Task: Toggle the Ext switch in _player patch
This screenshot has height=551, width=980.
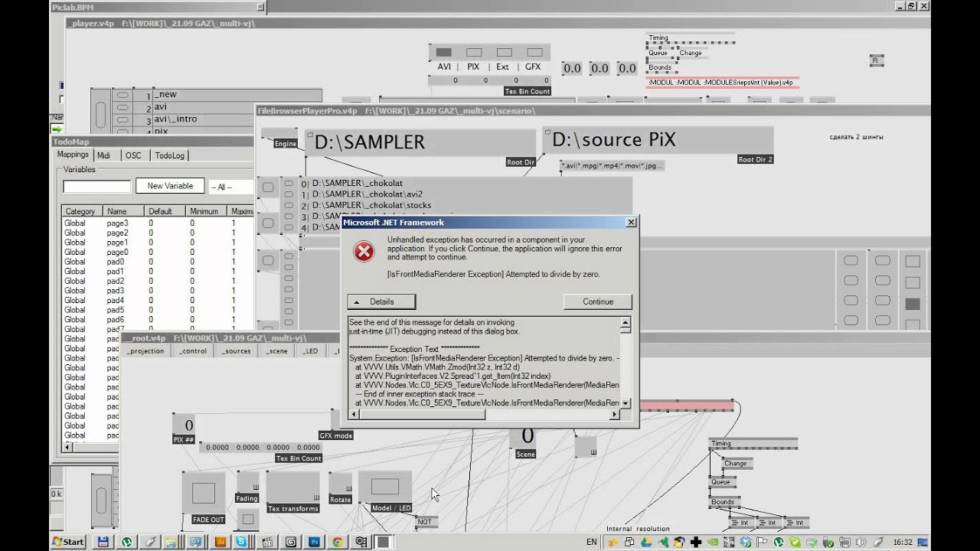Action: [x=504, y=53]
